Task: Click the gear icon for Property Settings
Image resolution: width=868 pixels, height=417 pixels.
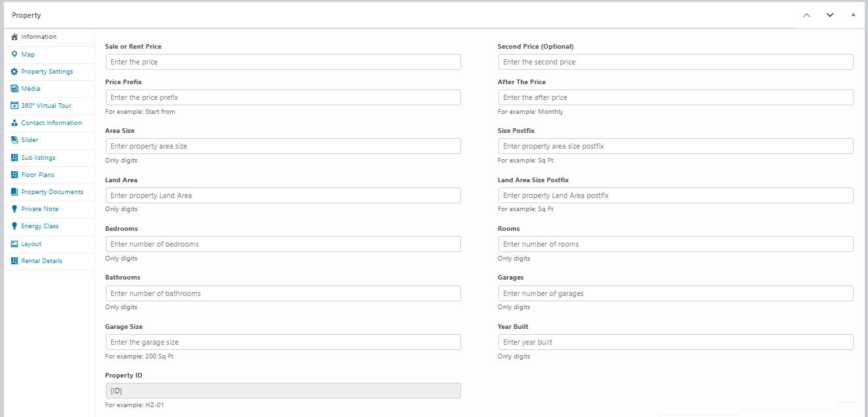Action: pyautogui.click(x=14, y=72)
